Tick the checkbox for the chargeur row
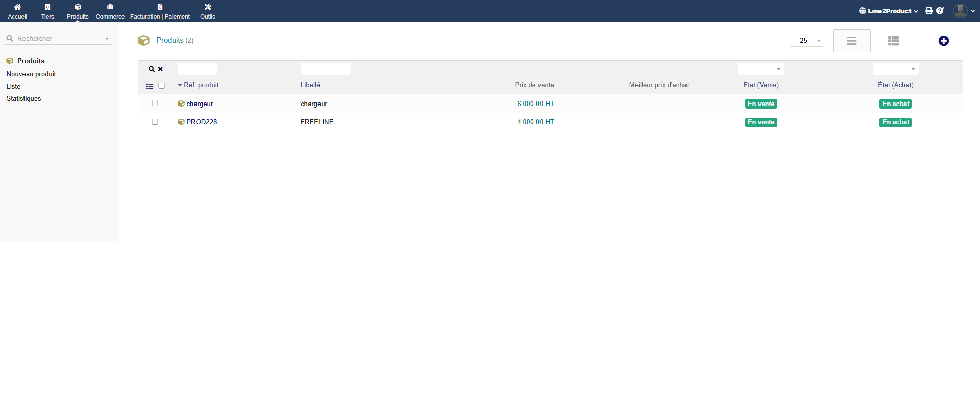 (x=155, y=103)
